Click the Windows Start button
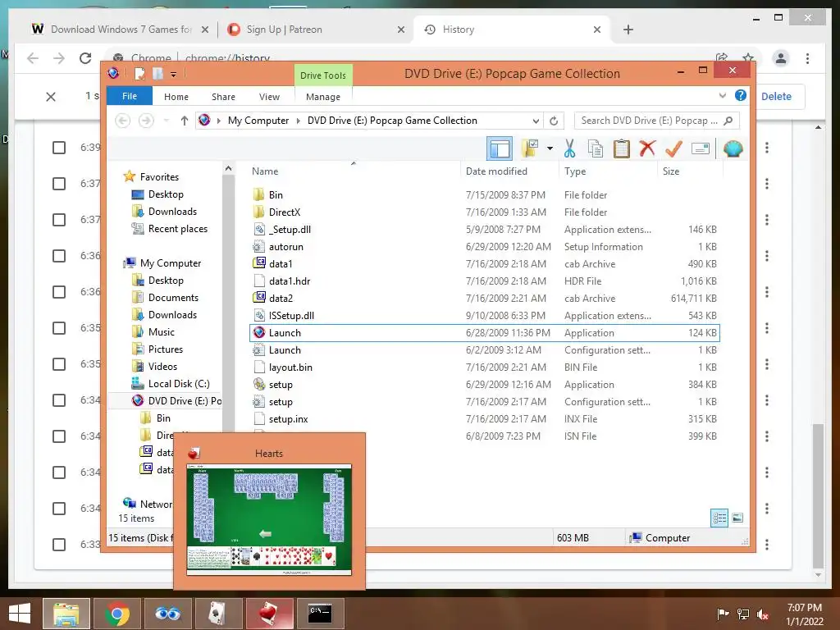The height and width of the screenshot is (630, 840). click(20, 614)
